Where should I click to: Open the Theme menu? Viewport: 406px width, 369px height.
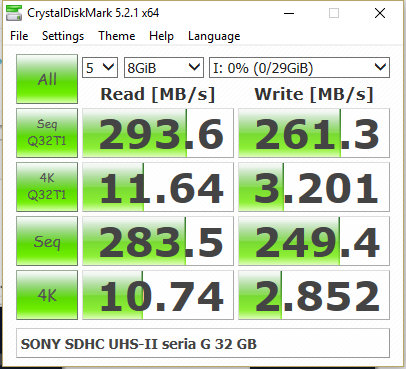117,36
